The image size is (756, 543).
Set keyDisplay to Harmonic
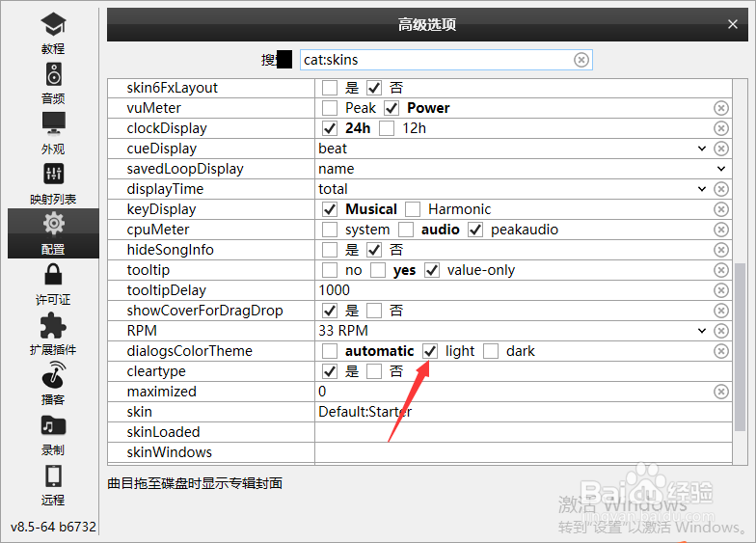(x=413, y=209)
